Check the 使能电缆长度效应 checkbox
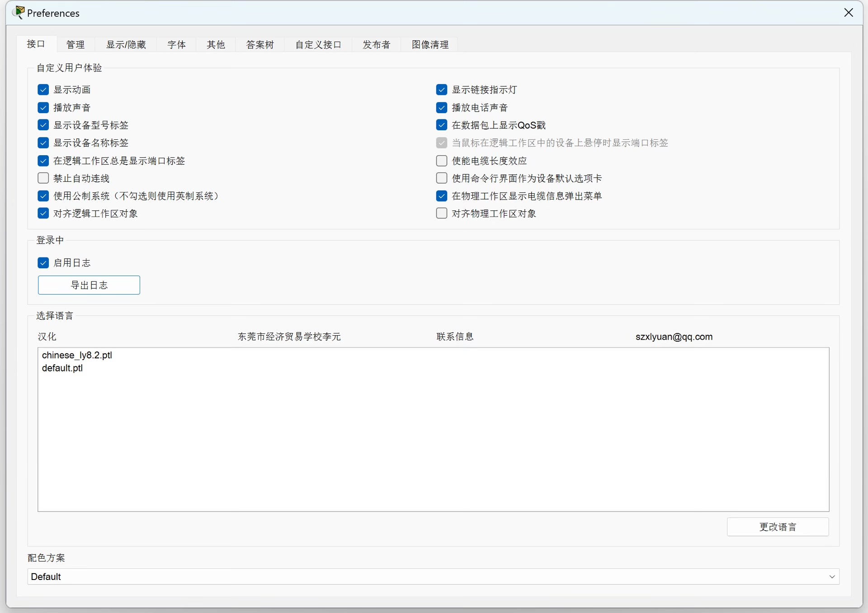Viewport: 868px width, 613px height. [442, 161]
